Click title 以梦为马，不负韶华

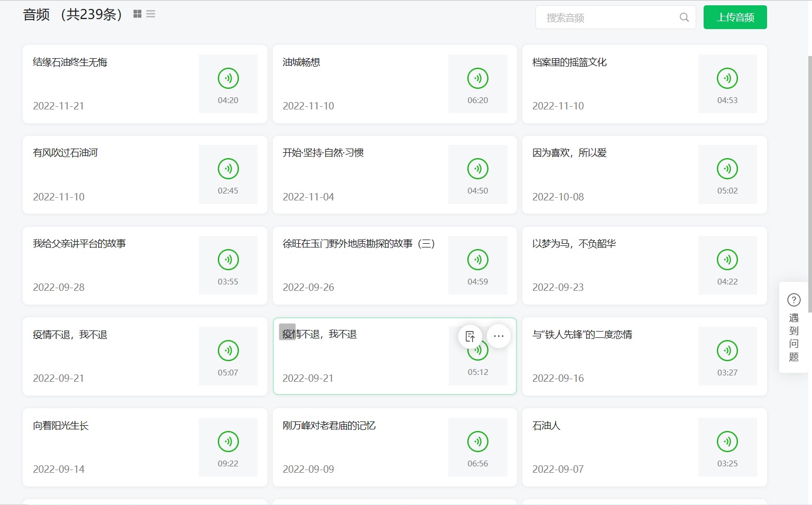point(574,243)
